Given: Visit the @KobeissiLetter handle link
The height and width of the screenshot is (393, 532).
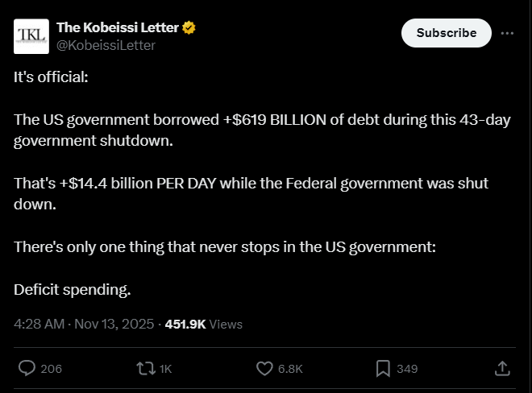Looking at the screenshot, I should pos(106,45).
